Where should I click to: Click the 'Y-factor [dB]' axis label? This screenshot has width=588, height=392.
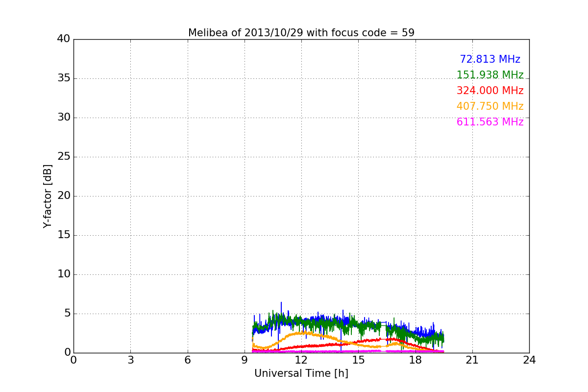[x=48, y=196]
